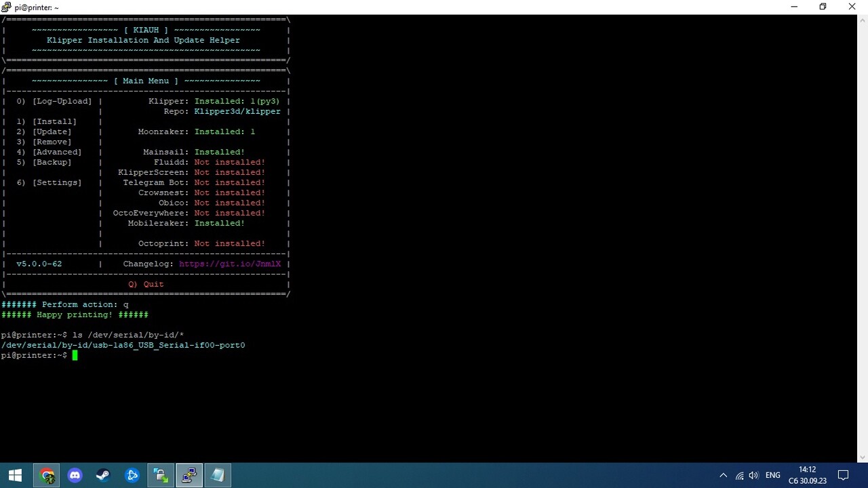The height and width of the screenshot is (488, 868).
Task: Restore down the PuTTY window
Action: pos(823,7)
